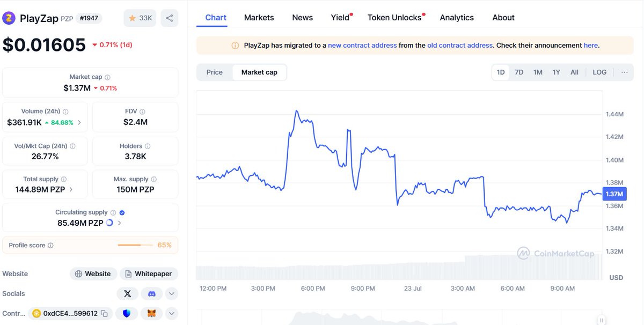Click the 26.77% Vol/Mkt Cap value
The width and height of the screenshot is (644, 325).
tap(45, 156)
